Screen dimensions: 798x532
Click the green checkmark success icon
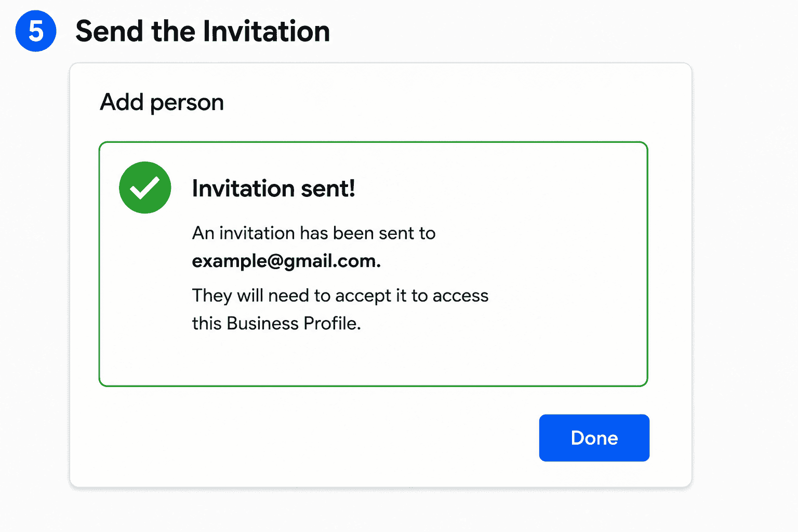tap(145, 188)
